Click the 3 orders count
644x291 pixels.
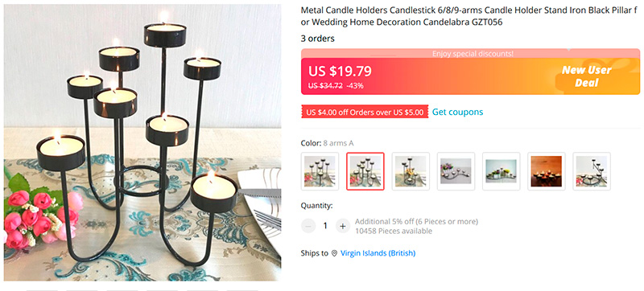[317, 39]
